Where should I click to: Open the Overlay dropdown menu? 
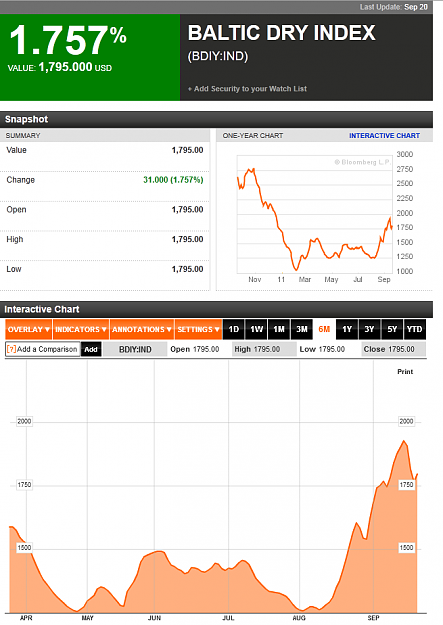click(29, 329)
